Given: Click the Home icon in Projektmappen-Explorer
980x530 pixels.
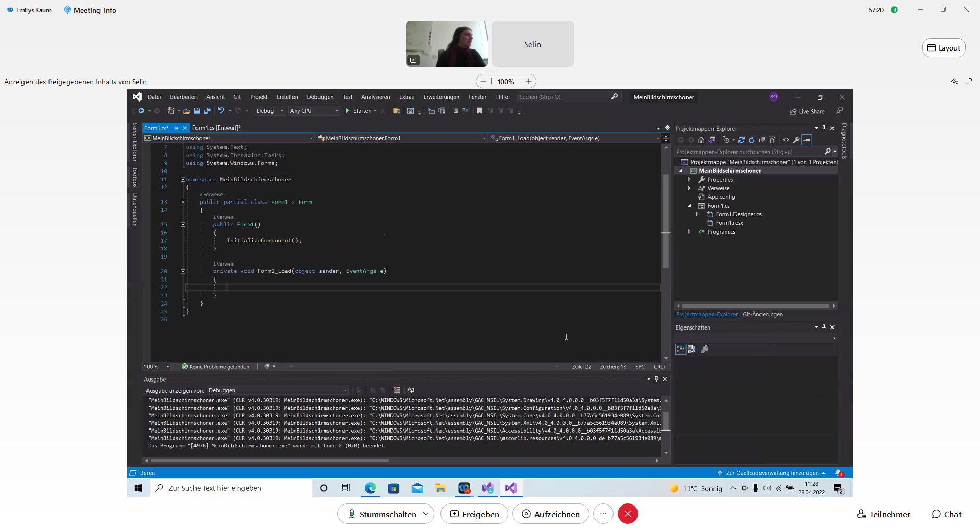Looking at the screenshot, I should click(x=701, y=140).
